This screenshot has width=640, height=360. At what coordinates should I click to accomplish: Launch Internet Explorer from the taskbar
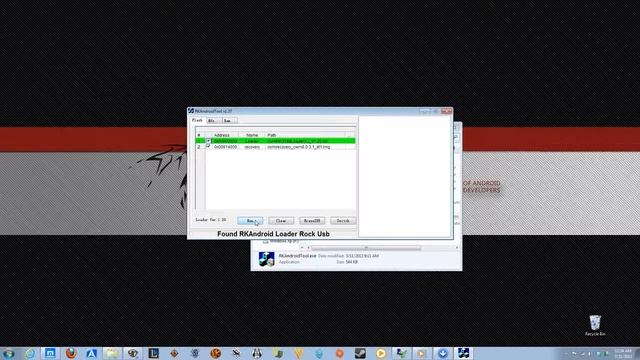[x=30, y=353]
